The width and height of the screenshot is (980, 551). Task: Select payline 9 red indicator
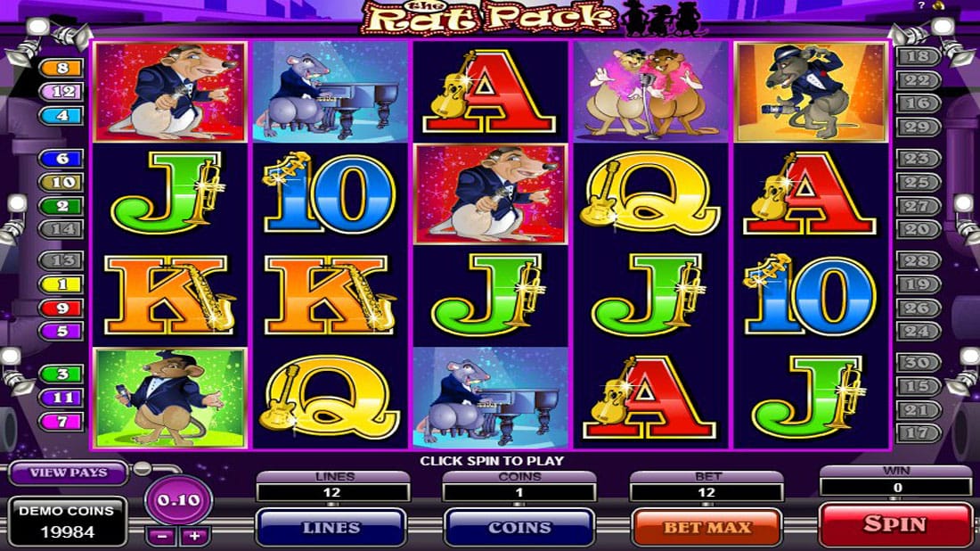point(61,308)
